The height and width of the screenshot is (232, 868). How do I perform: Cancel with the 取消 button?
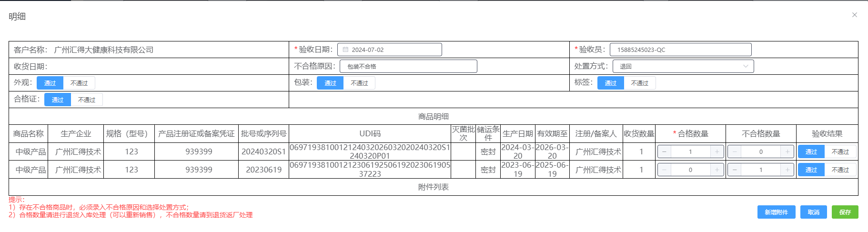[813, 212]
